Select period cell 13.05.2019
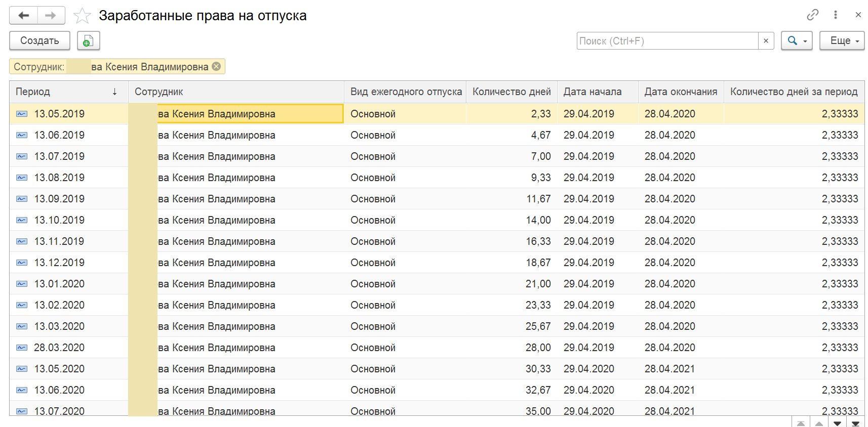The width and height of the screenshot is (868, 427). pos(59,114)
